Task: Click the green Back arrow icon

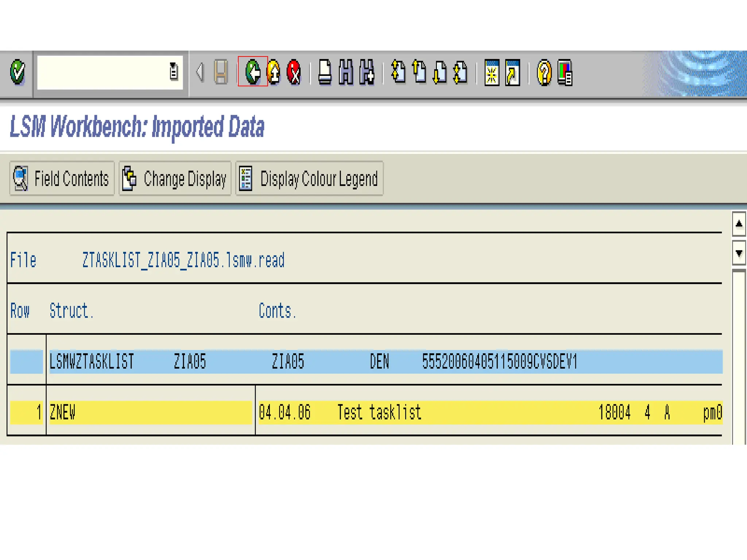Action: (x=253, y=72)
